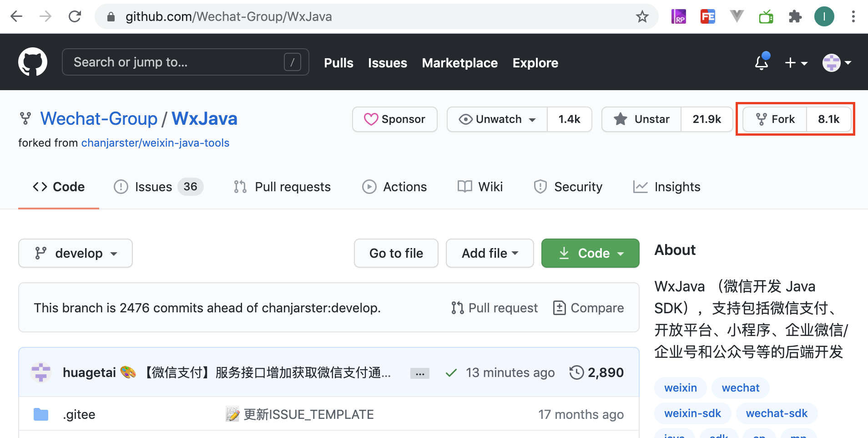Select the wechat topic tag
868x438 pixels.
pyautogui.click(x=741, y=388)
